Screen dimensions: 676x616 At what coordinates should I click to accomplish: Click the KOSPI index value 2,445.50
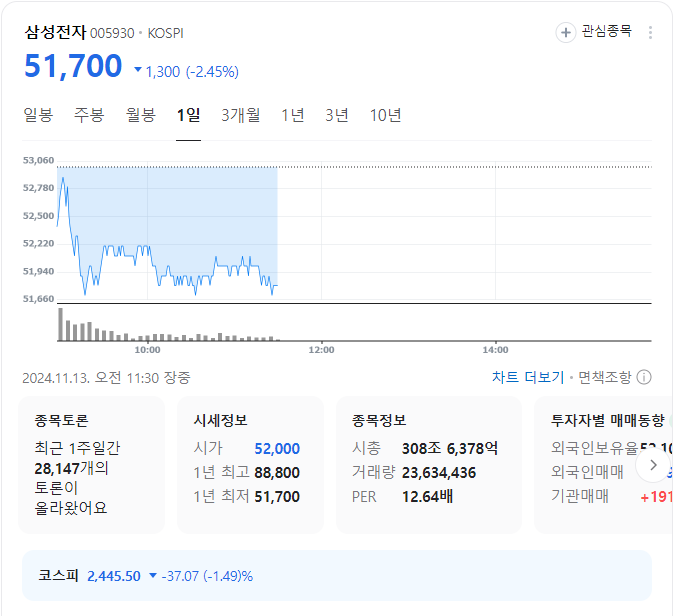click(x=114, y=576)
